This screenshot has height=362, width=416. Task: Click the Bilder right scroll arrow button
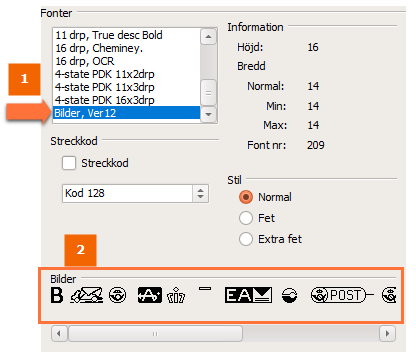pyautogui.click(x=387, y=333)
